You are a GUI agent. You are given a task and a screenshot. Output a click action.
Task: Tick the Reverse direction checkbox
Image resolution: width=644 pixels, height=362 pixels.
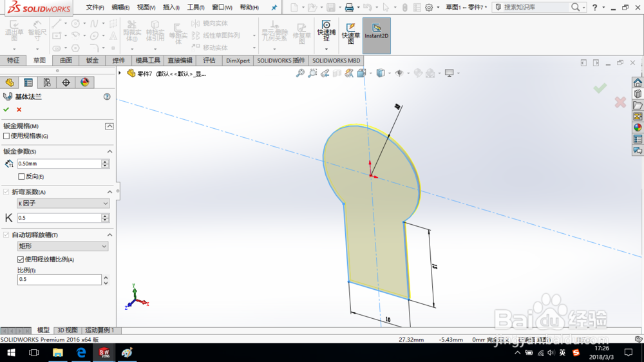pos(21,176)
